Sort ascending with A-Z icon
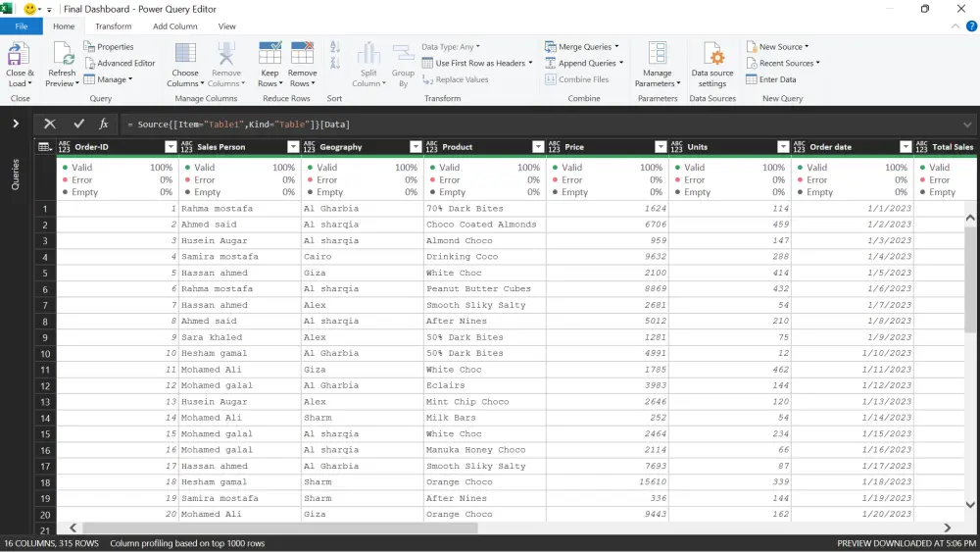The height and width of the screenshot is (552, 980). tap(335, 47)
